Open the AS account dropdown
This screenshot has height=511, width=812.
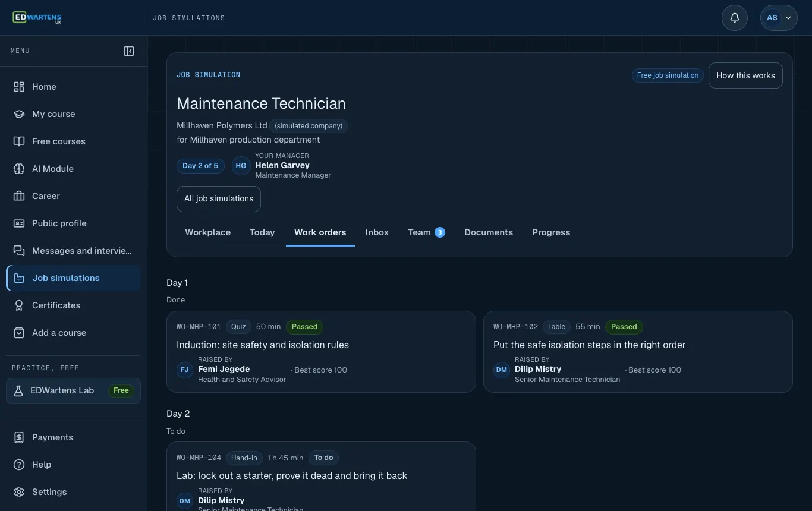point(779,18)
